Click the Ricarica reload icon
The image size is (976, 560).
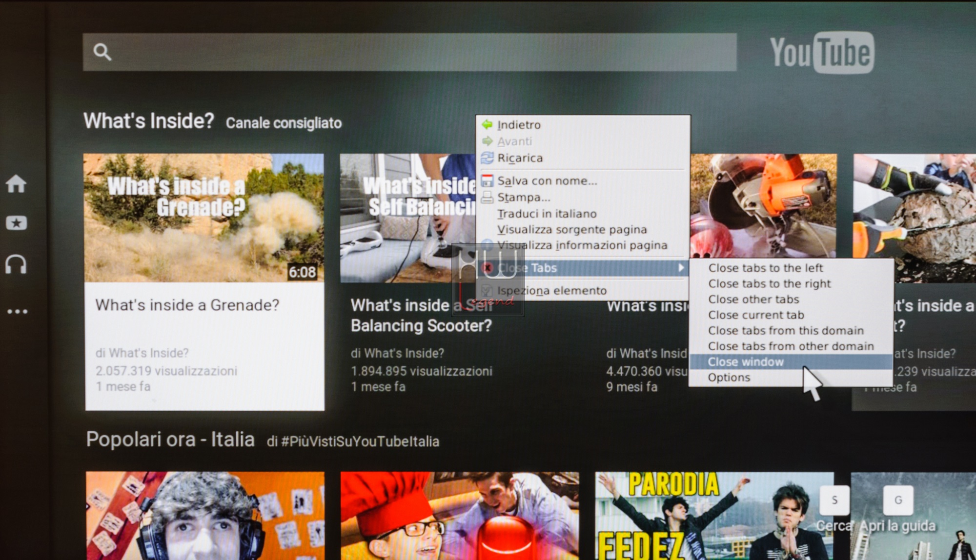487,158
